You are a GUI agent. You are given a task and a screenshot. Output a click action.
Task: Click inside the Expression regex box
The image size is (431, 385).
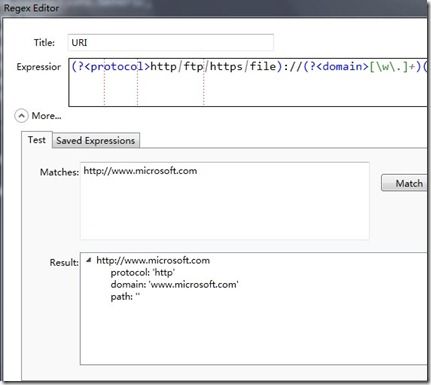(x=248, y=82)
